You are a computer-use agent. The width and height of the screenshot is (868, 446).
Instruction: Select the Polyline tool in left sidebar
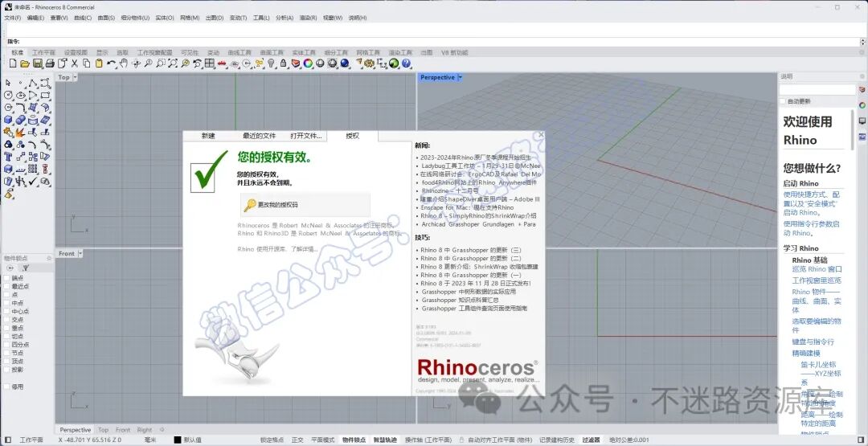(x=33, y=83)
